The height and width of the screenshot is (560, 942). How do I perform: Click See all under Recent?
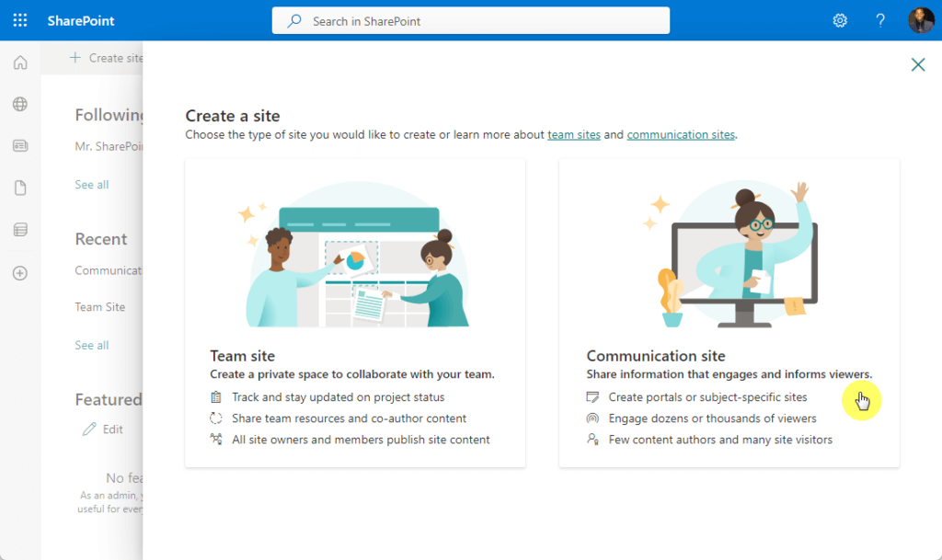[x=91, y=345]
